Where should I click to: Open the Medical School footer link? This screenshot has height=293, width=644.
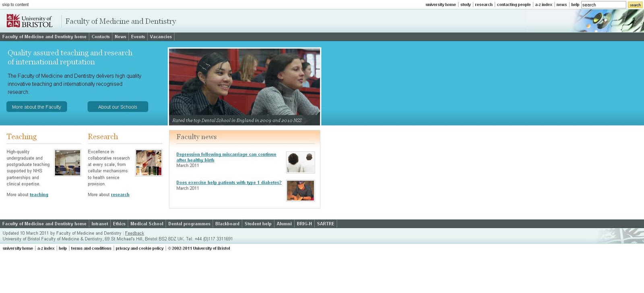tap(147, 224)
